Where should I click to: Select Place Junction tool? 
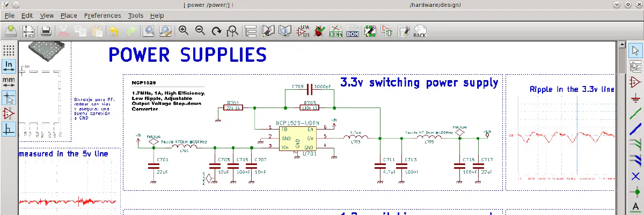point(635,191)
